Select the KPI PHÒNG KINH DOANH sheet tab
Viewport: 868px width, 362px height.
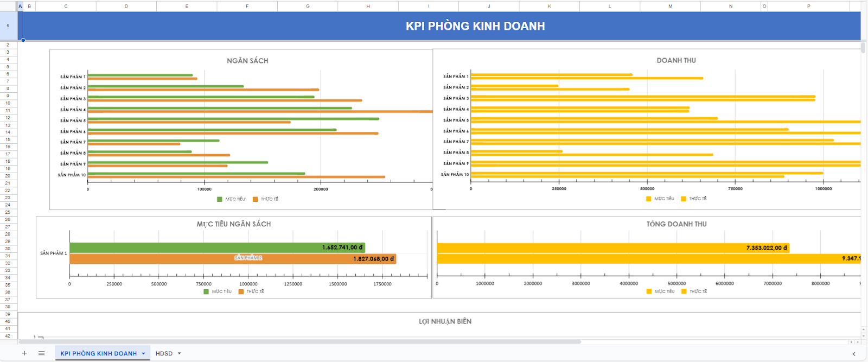coord(98,353)
